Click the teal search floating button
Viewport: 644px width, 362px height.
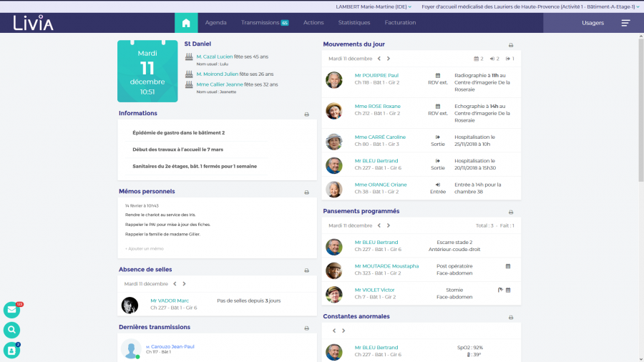(x=11, y=330)
